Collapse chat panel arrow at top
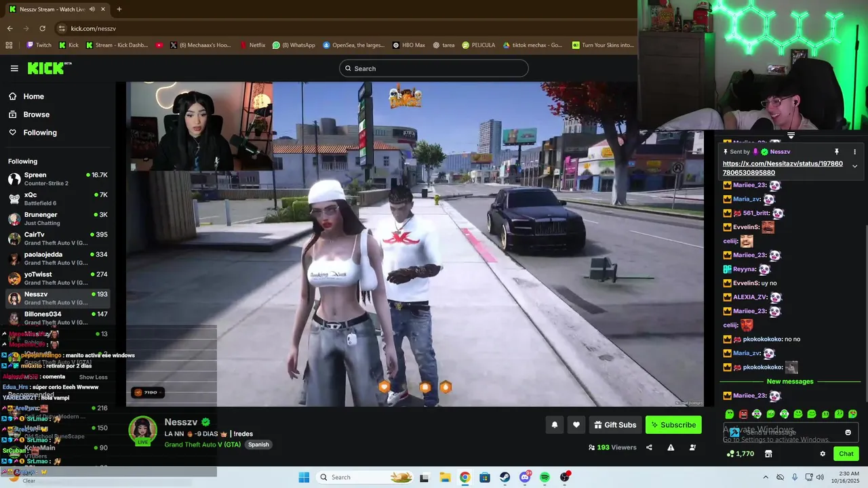The height and width of the screenshot is (488, 868). [x=791, y=136]
